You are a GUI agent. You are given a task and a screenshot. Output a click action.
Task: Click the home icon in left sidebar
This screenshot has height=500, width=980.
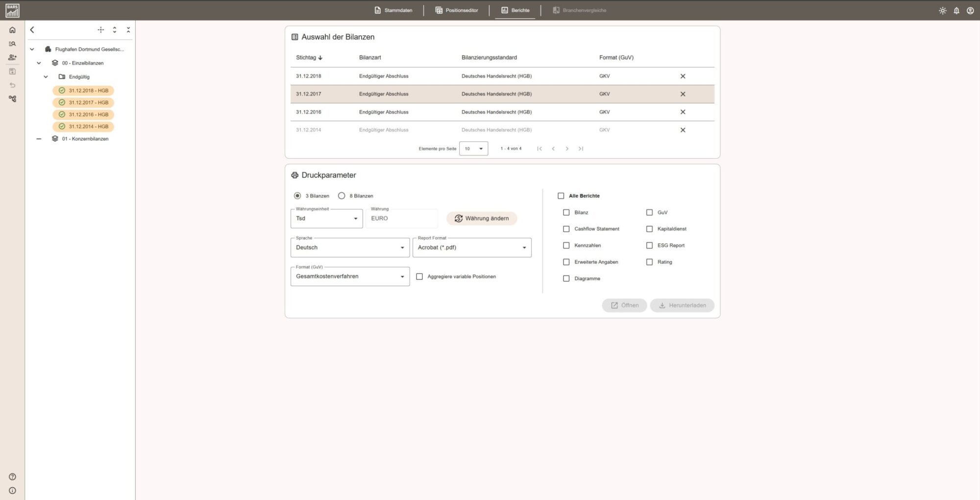click(x=12, y=30)
